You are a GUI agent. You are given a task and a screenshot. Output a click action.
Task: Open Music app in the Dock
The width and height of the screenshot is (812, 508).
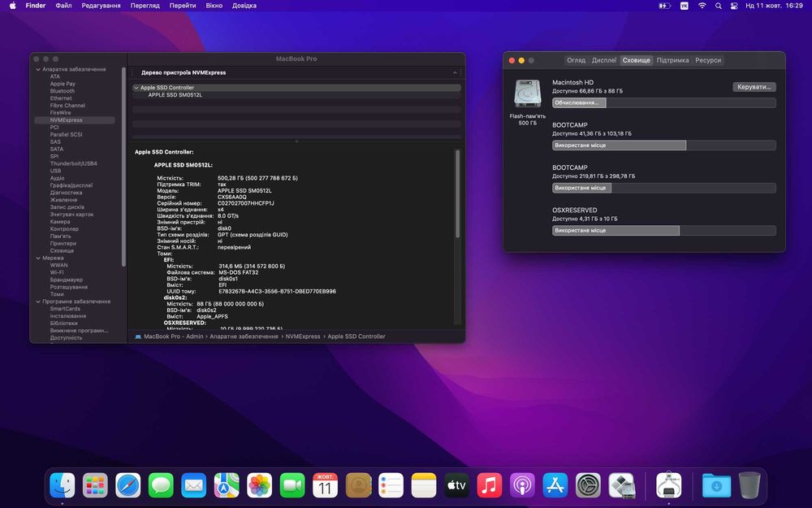[490, 486]
